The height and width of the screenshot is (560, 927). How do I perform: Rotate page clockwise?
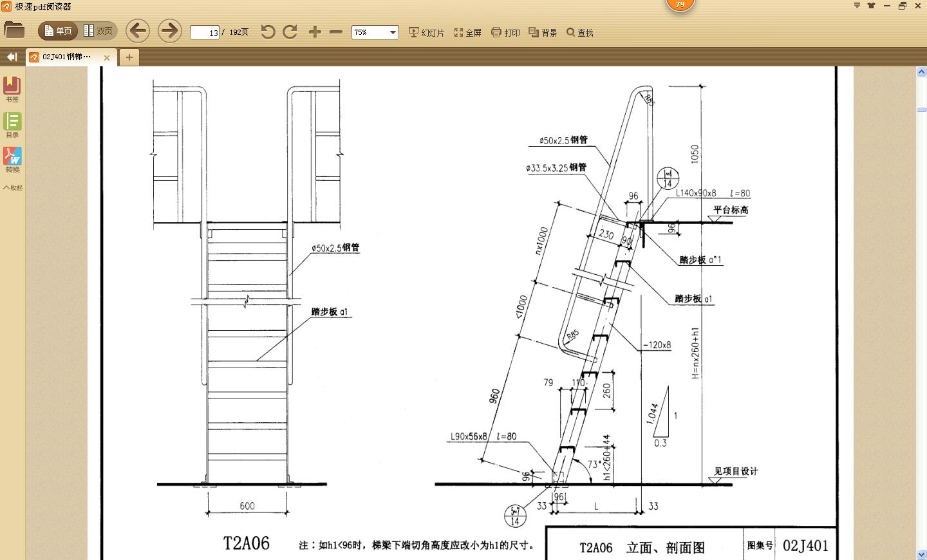coord(290,32)
